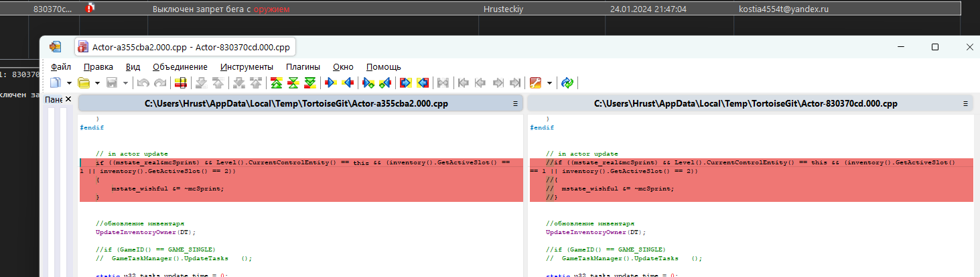Expand dropdown arrow beside Open folder icon
The width and height of the screenshot is (980, 277).
[x=97, y=83]
